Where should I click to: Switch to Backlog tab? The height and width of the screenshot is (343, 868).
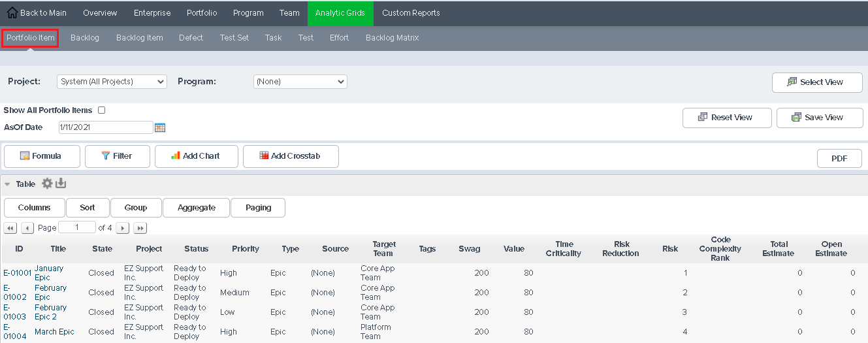point(85,38)
